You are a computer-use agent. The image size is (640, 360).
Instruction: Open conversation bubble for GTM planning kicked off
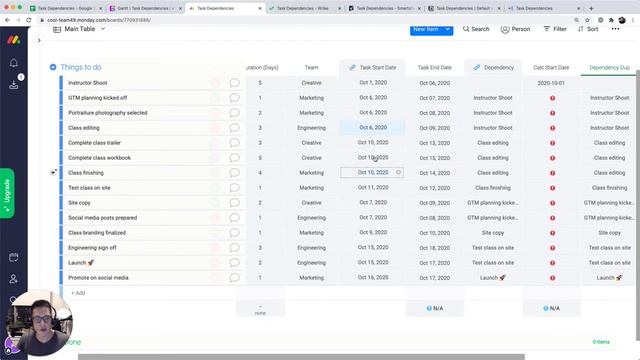click(234, 98)
